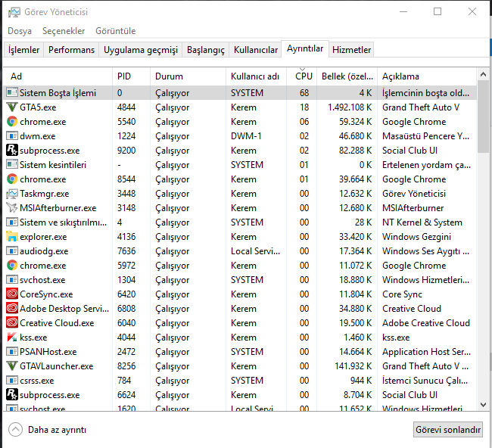The width and height of the screenshot is (492, 448).
Task: Click the MSIAfterburner.exe plane icon
Action: [x=12, y=208]
